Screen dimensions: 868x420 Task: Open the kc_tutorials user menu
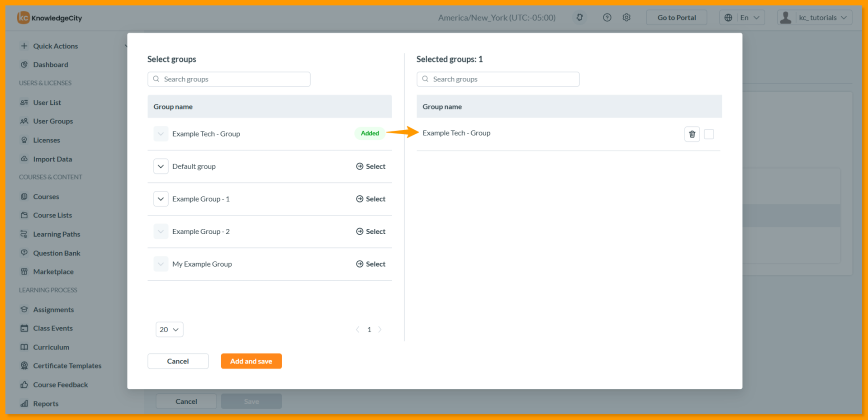click(x=815, y=18)
